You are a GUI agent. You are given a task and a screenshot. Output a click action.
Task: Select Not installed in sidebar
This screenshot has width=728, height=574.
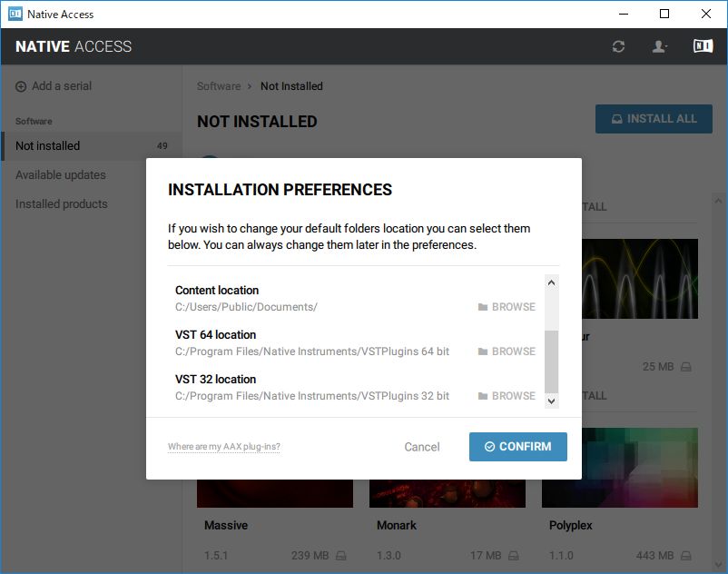click(92, 146)
